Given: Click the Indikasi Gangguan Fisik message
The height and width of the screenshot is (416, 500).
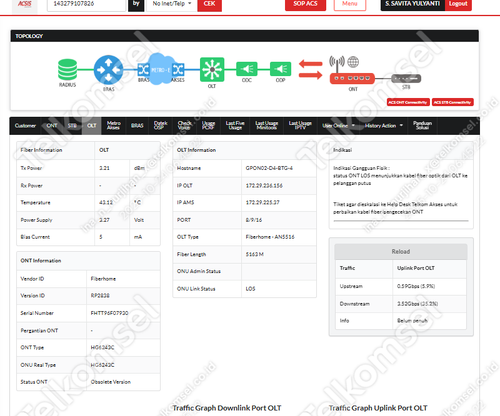Looking at the screenshot, I should 400,176.
